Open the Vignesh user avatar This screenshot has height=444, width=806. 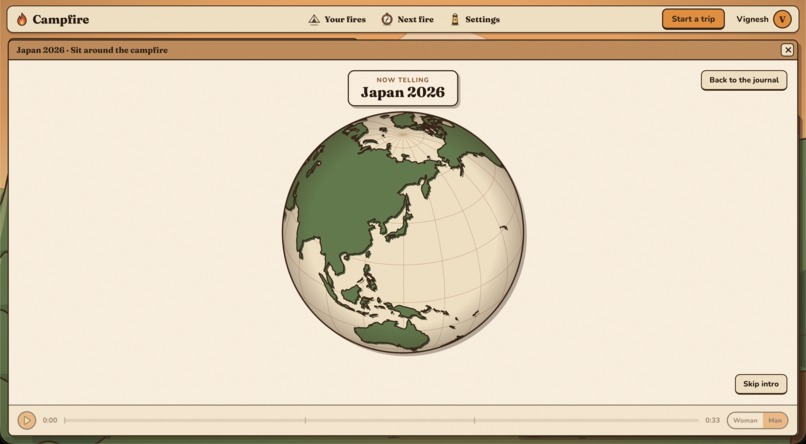click(782, 20)
